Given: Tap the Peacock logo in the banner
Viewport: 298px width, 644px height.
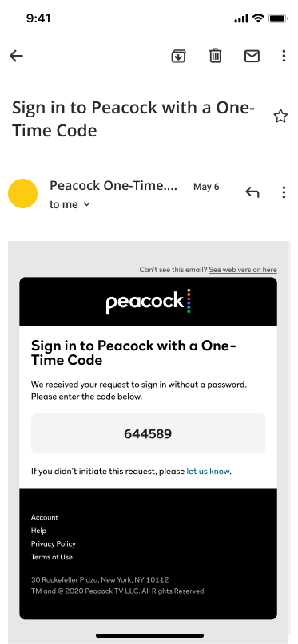Looking at the screenshot, I should click(x=148, y=302).
